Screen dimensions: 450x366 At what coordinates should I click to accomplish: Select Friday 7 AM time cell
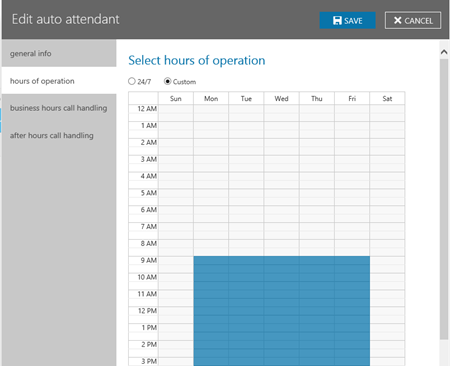click(x=352, y=227)
